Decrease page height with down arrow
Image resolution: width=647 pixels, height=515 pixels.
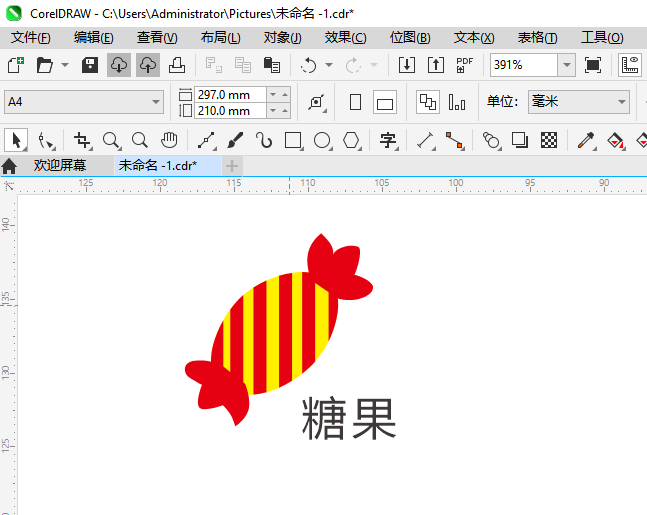coord(273,111)
